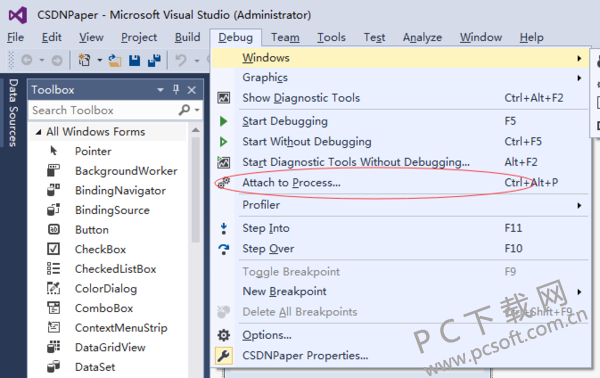
Task: Choose Attach to Process menu entry
Action: click(400, 183)
